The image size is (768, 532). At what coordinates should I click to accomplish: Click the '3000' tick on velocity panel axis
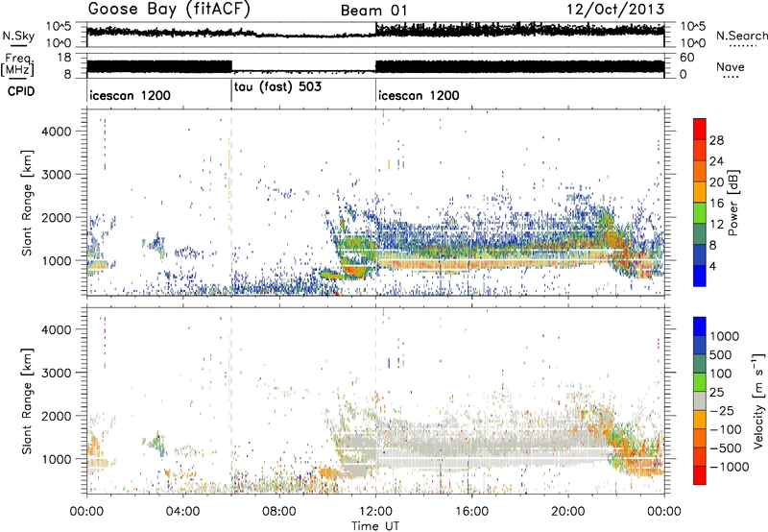56,373
